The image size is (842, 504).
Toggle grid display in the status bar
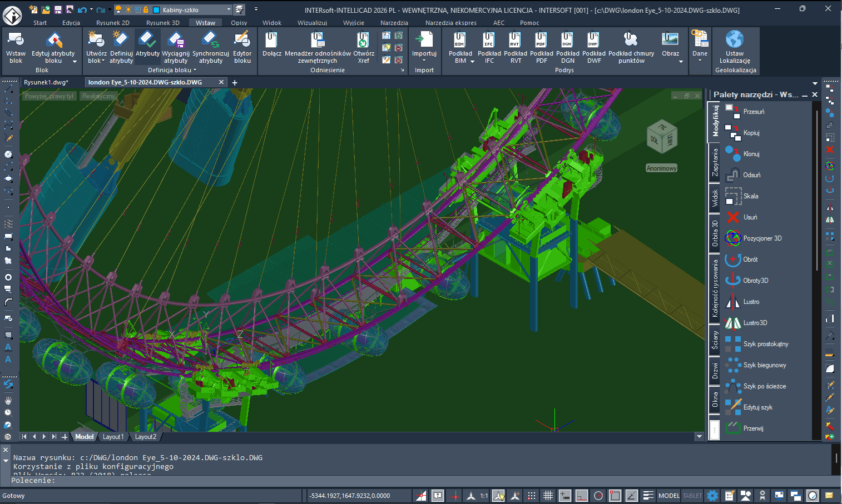(x=548, y=495)
